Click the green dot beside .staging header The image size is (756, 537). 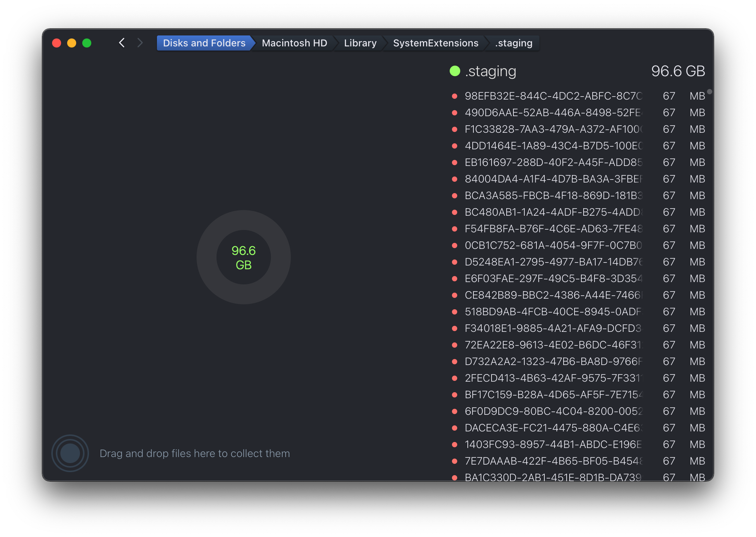[x=455, y=71]
